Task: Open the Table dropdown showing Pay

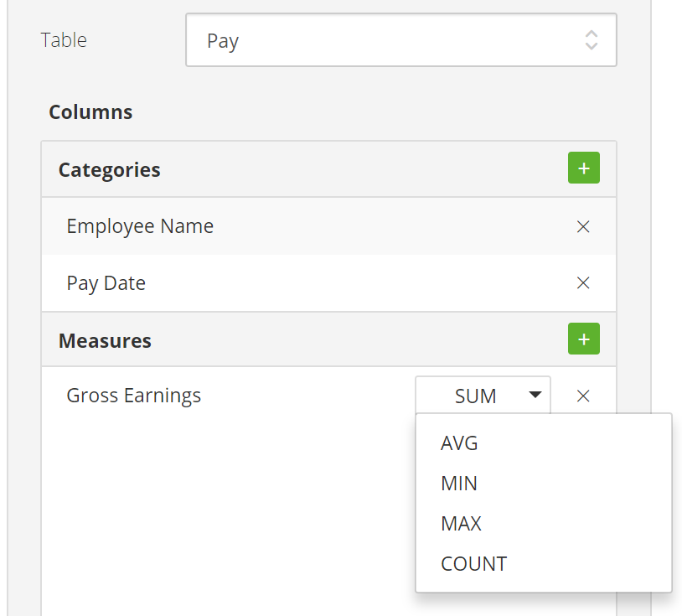Action: click(401, 40)
